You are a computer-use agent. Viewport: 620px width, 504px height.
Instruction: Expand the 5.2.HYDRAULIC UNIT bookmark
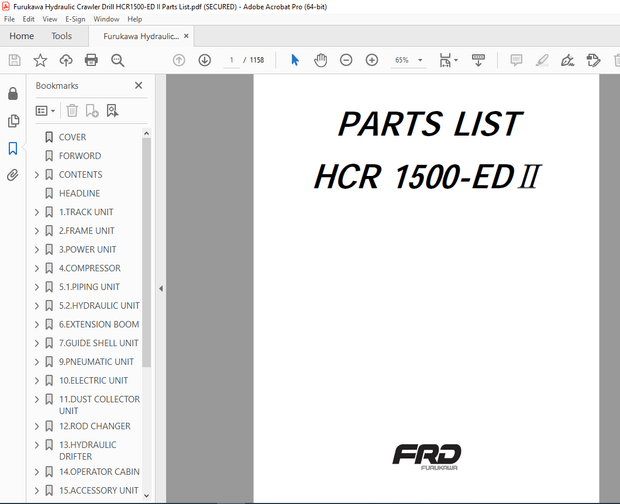tap(37, 306)
